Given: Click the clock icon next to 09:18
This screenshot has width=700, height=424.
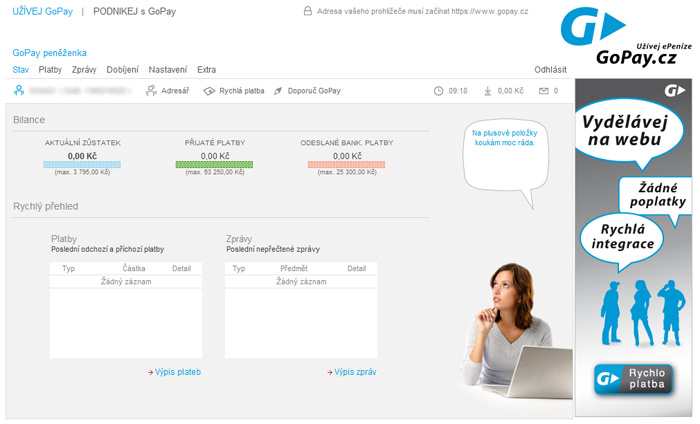Looking at the screenshot, I should click(x=438, y=91).
